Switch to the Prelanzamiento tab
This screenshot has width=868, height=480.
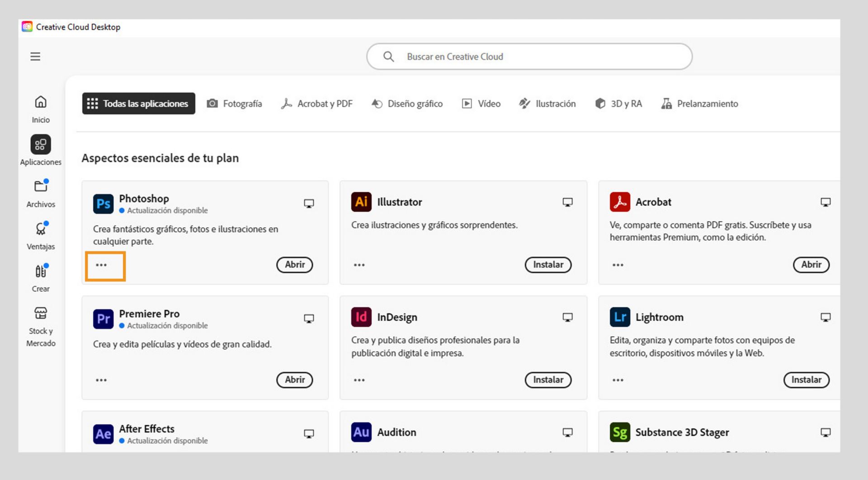click(x=699, y=104)
